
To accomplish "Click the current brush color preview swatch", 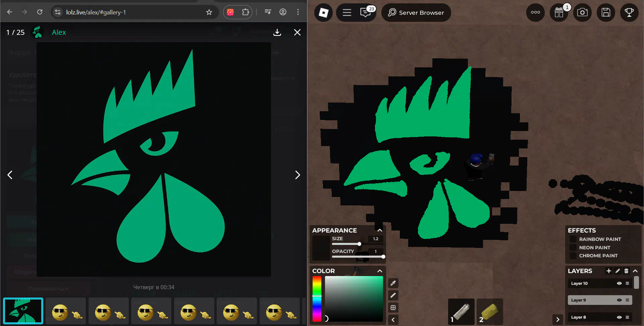I will click(321, 248).
